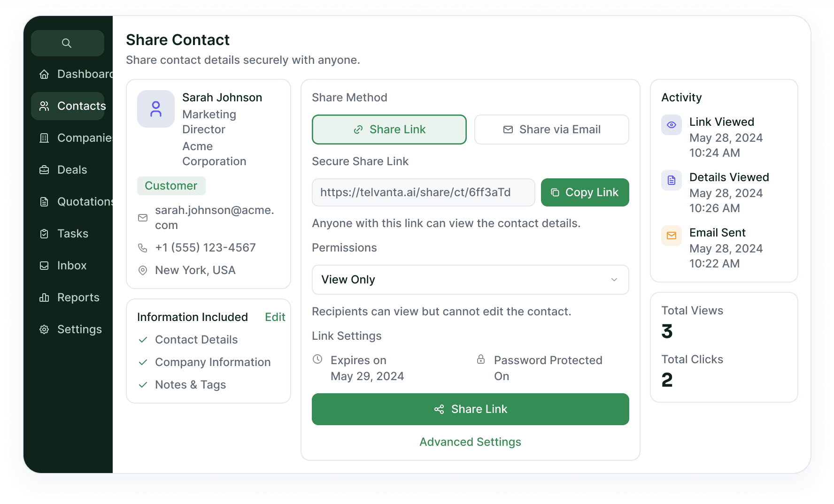Select the Share Link method tab
This screenshot has width=834, height=504.
(389, 130)
